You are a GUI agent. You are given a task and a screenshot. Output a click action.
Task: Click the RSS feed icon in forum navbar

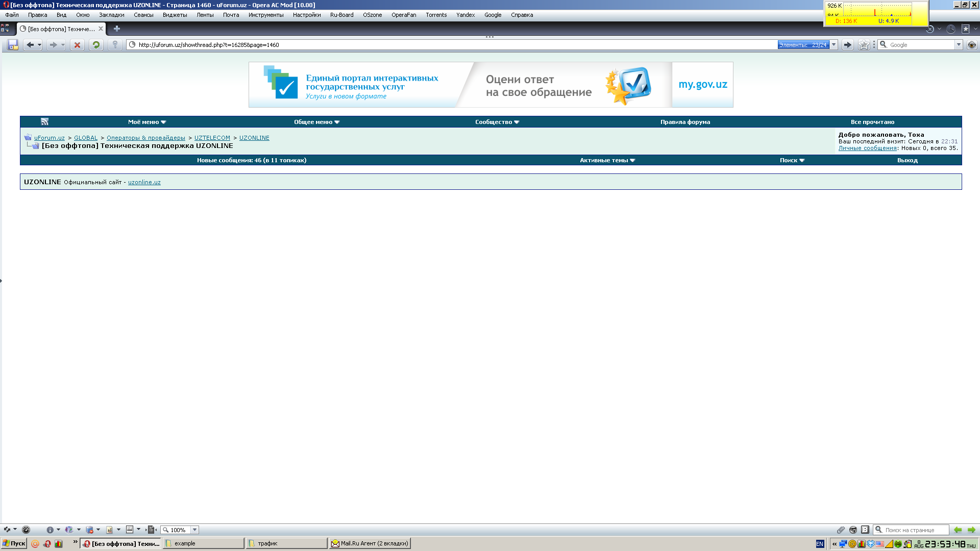[45, 121]
